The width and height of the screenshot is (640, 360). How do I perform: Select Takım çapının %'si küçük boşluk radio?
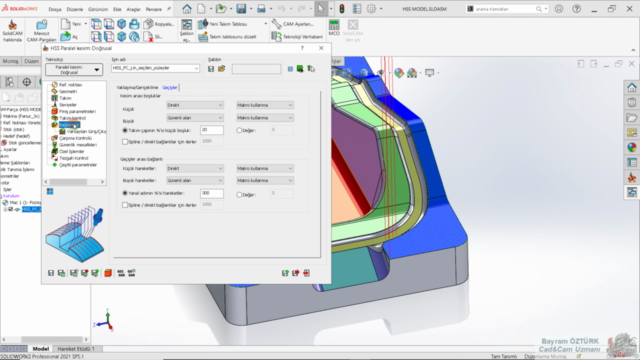point(125,130)
